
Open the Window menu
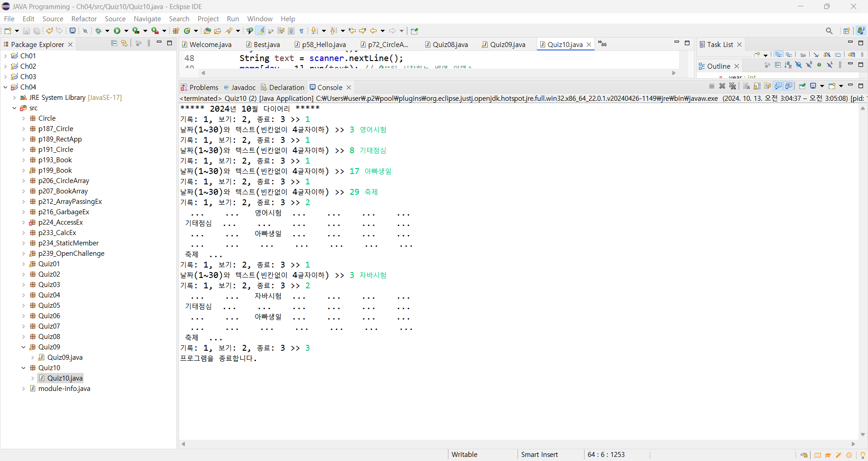point(260,19)
